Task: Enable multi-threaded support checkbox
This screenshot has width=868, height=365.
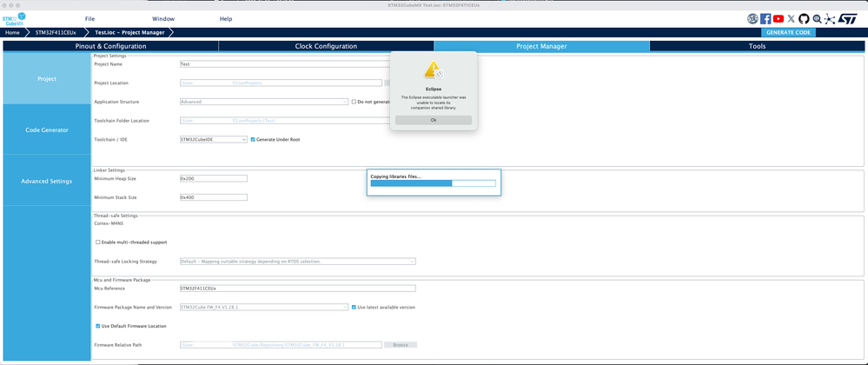Action: 98,242
